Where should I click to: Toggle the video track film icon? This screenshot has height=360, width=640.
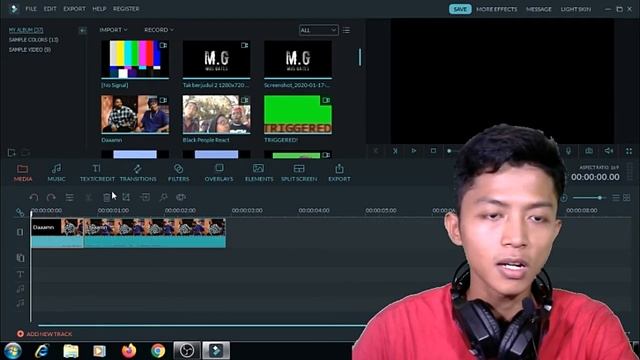pyautogui.click(x=20, y=232)
